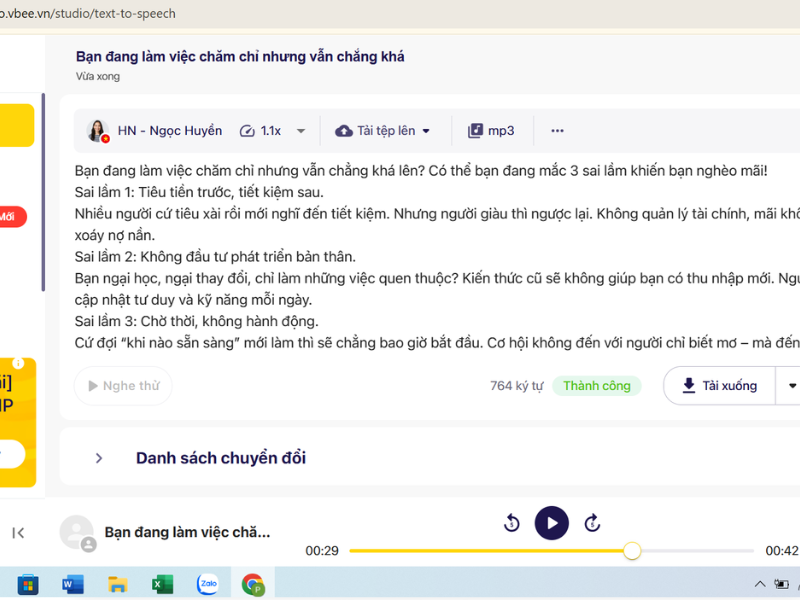Open Microsoft Store from the taskbar
This screenshot has height=600, width=800.
[28, 585]
